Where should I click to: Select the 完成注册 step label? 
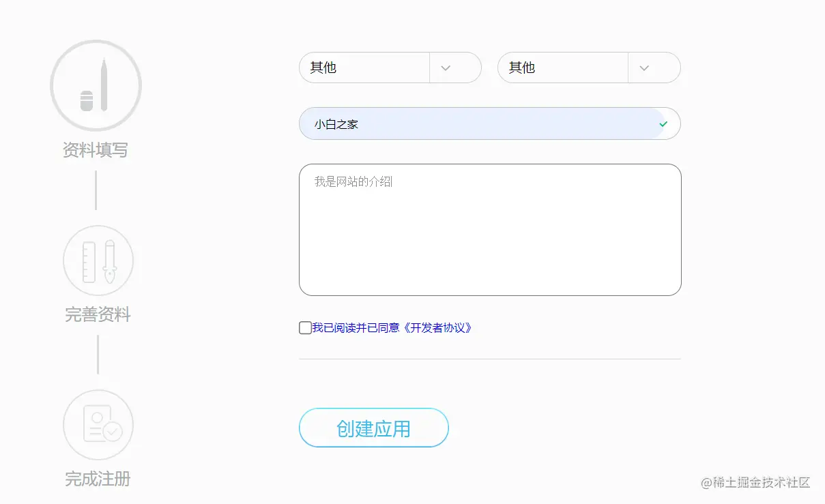point(98,479)
